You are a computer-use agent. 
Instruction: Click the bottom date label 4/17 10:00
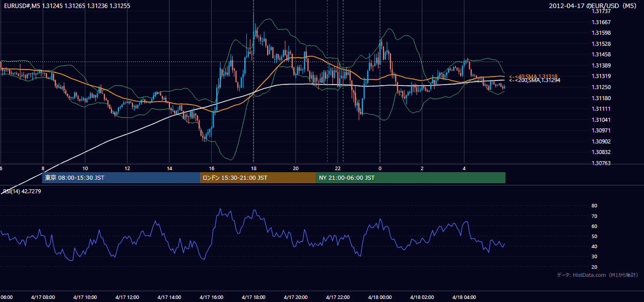pos(84,297)
